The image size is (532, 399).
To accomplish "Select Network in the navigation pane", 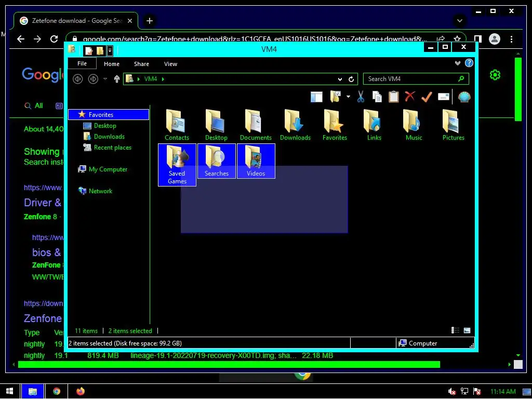I will click(100, 191).
